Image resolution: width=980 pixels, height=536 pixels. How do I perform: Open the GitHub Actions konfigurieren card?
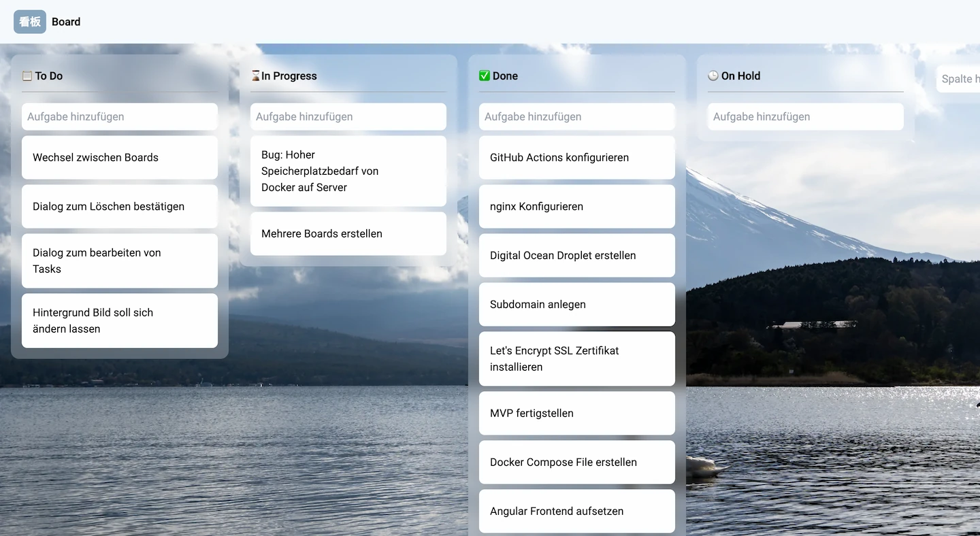(576, 157)
